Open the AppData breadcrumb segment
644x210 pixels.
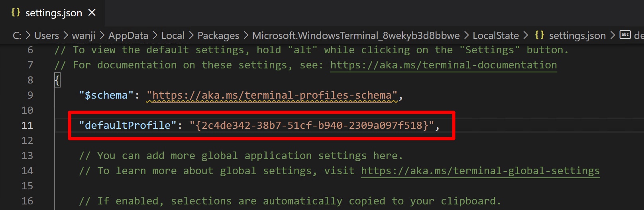pos(128,36)
